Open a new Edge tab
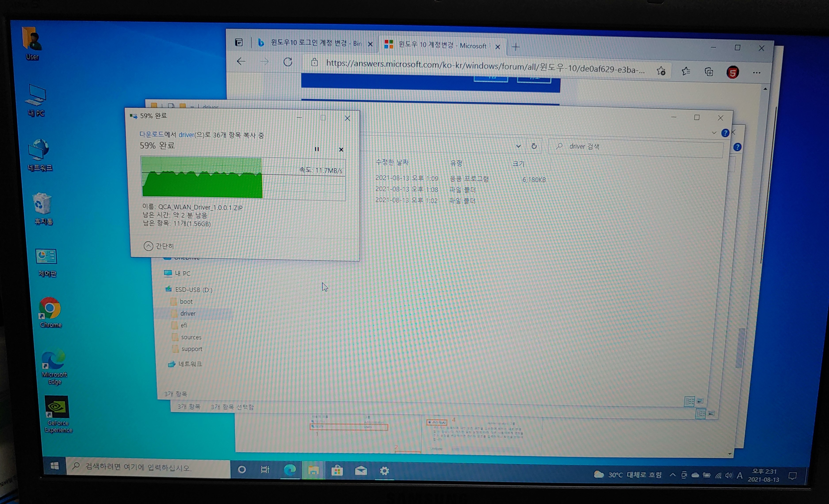 click(516, 47)
